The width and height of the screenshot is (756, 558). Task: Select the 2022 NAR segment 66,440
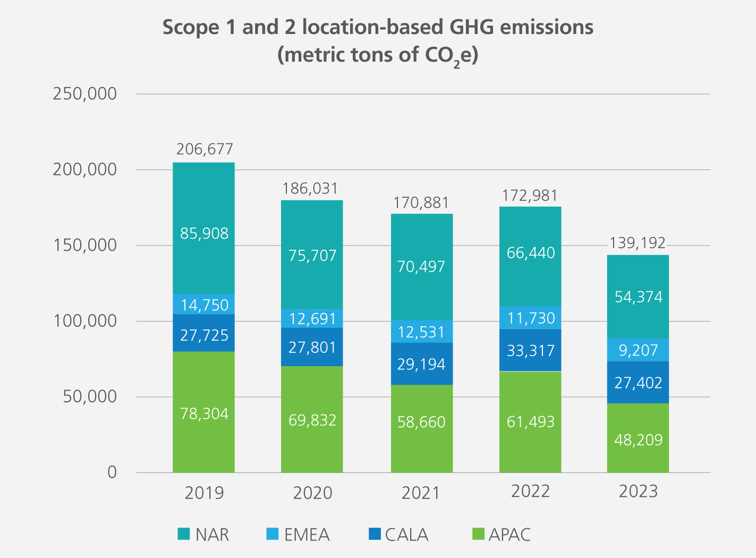coord(530,257)
